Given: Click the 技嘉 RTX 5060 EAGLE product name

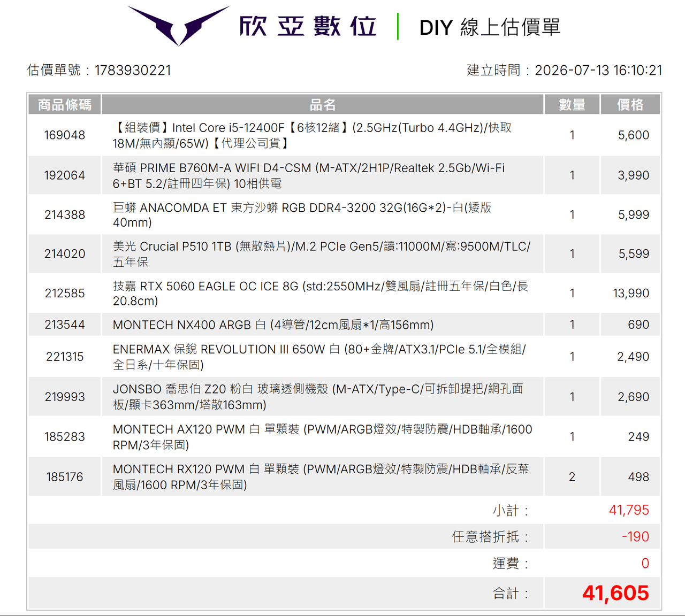Looking at the screenshot, I should [x=321, y=294].
